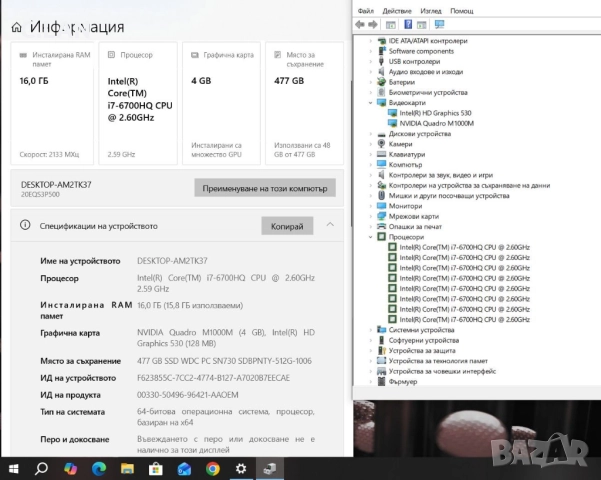Select Опашки за печат category

415,227
